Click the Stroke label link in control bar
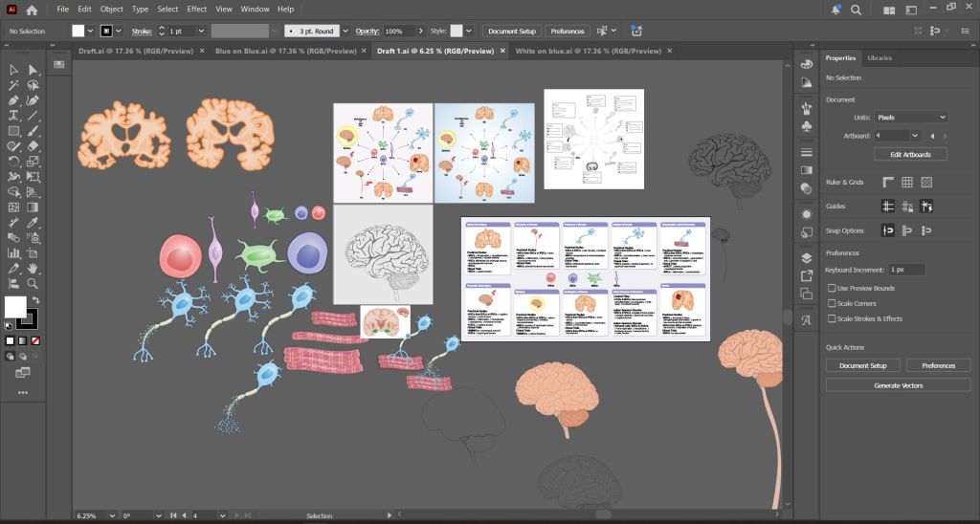The height and width of the screenshot is (524, 980). pos(142,32)
